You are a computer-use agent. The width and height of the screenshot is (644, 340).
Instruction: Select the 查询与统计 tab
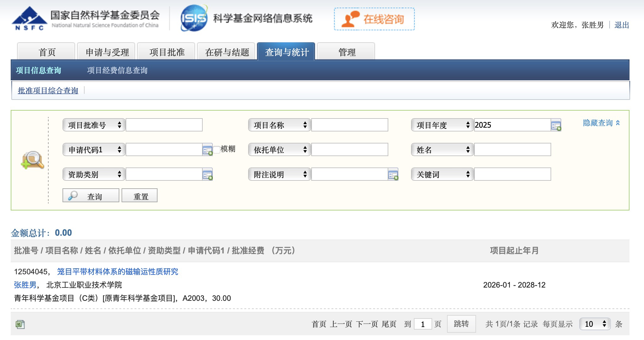pyautogui.click(x=286, y=51)
